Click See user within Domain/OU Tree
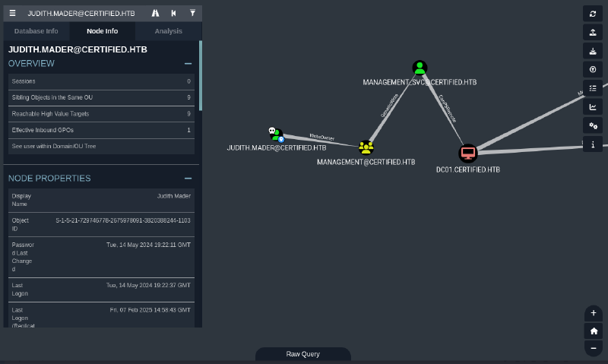 [x=53, y=146]
